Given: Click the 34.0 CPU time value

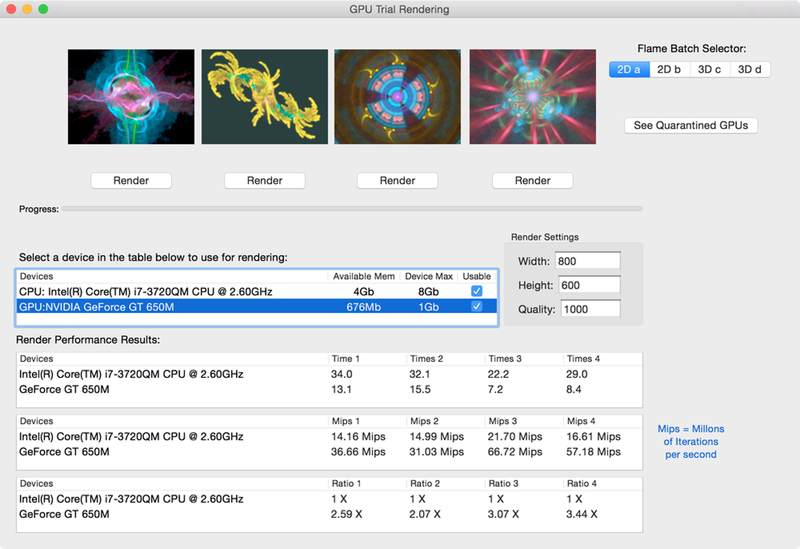Looking at the screenshot, I should 341,374.
